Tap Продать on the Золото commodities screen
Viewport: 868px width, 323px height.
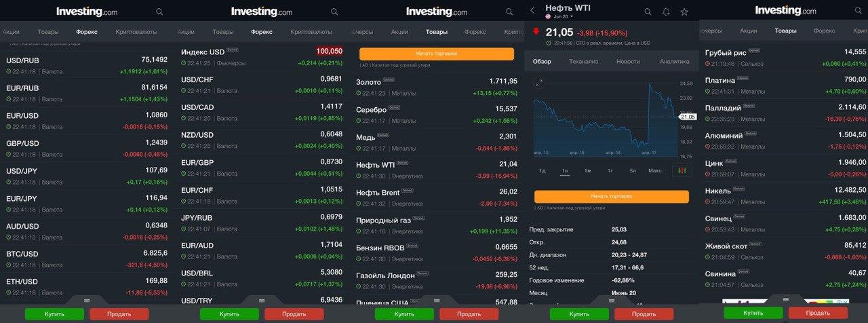click(x=469, y=314)
